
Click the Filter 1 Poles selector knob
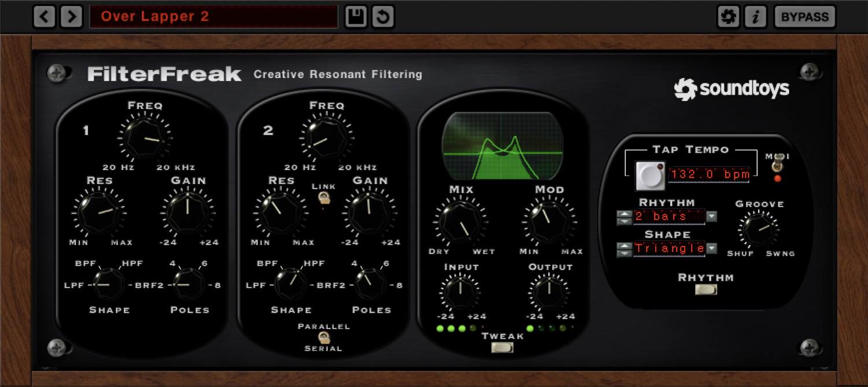pos(189,284)
